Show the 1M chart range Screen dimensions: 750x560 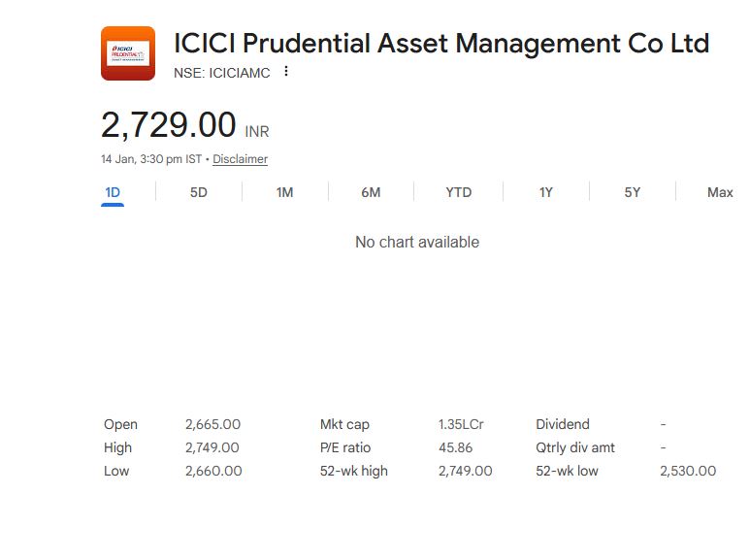click(x=284, y=192)
